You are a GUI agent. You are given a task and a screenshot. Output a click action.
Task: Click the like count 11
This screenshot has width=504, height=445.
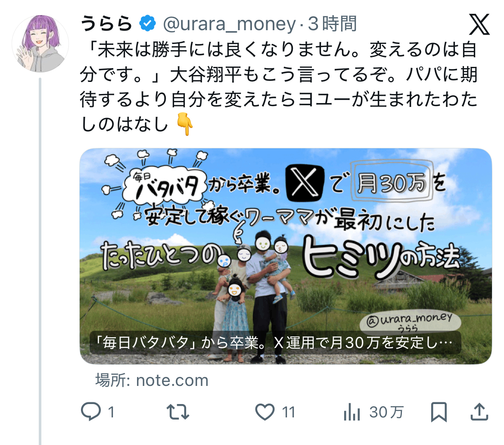pyautogui.click(x=288, y=412)
